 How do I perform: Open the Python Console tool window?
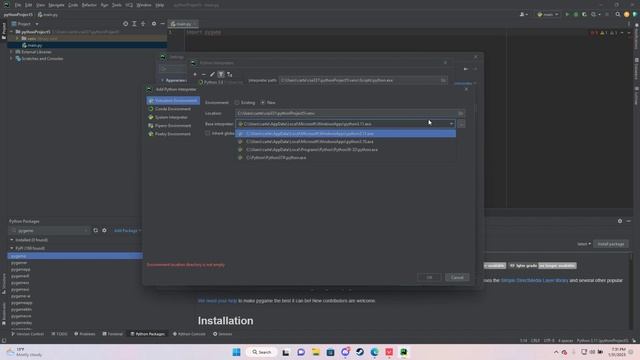coord(189,334)
